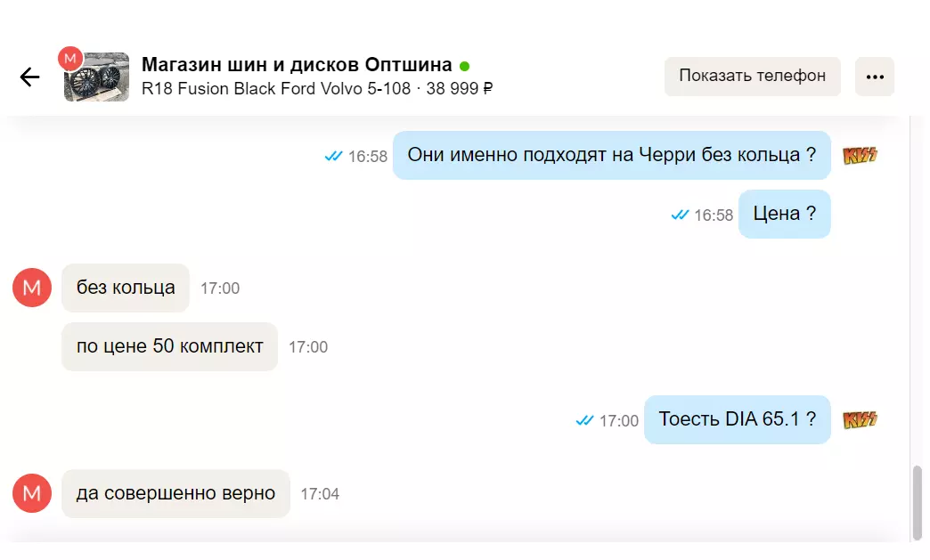Viewport: 930px width, 560px height.
Task: Click KISS avatar next to Черри message
Action: tap(860, 155)
